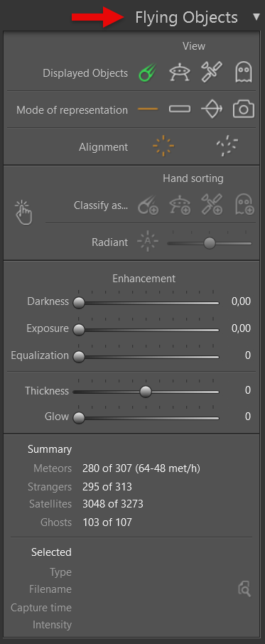Select rectangle mode of representation

pos(180,109)
